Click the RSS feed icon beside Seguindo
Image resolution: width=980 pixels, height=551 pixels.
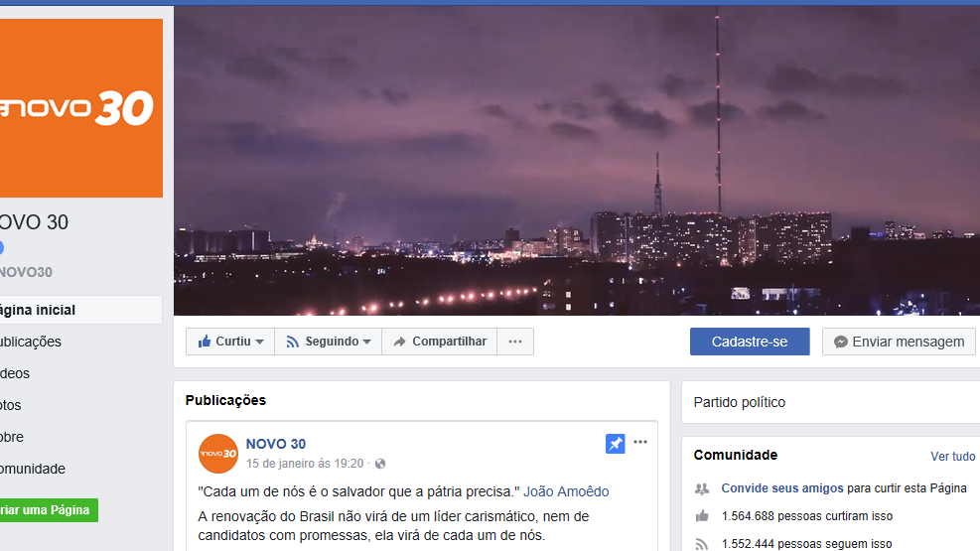(x=292, y=342)
